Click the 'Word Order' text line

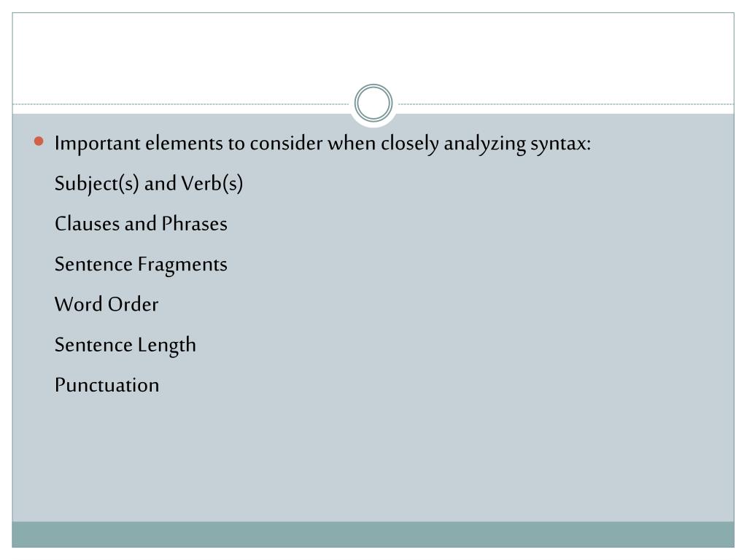point(107,305)
